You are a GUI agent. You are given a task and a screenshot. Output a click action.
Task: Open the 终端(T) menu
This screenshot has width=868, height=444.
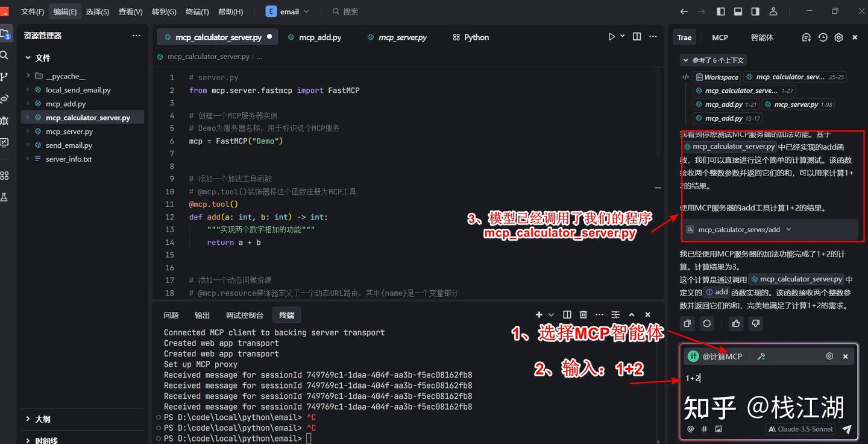(197, 11)
